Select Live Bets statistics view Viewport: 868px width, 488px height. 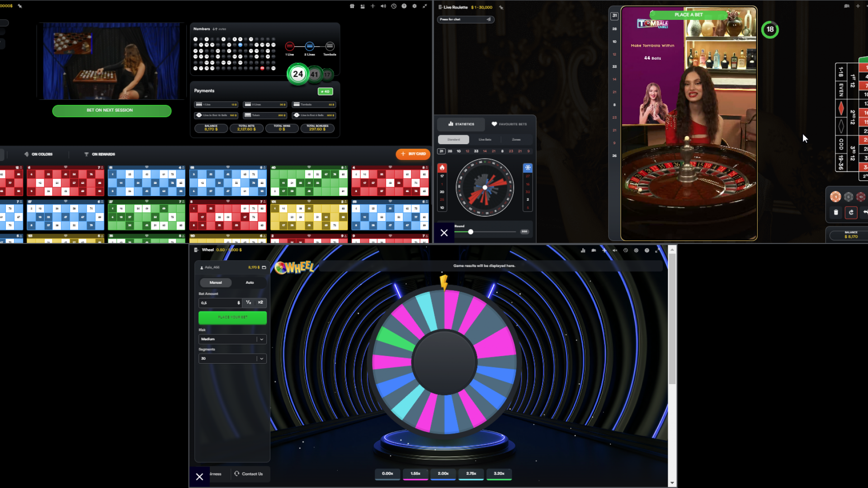coord(485,140)
